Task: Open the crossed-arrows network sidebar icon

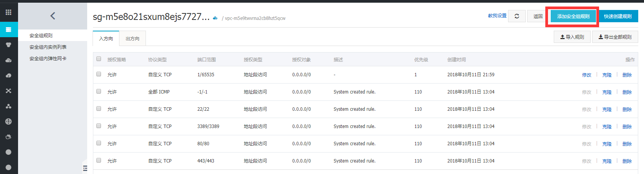Action: 8,91
